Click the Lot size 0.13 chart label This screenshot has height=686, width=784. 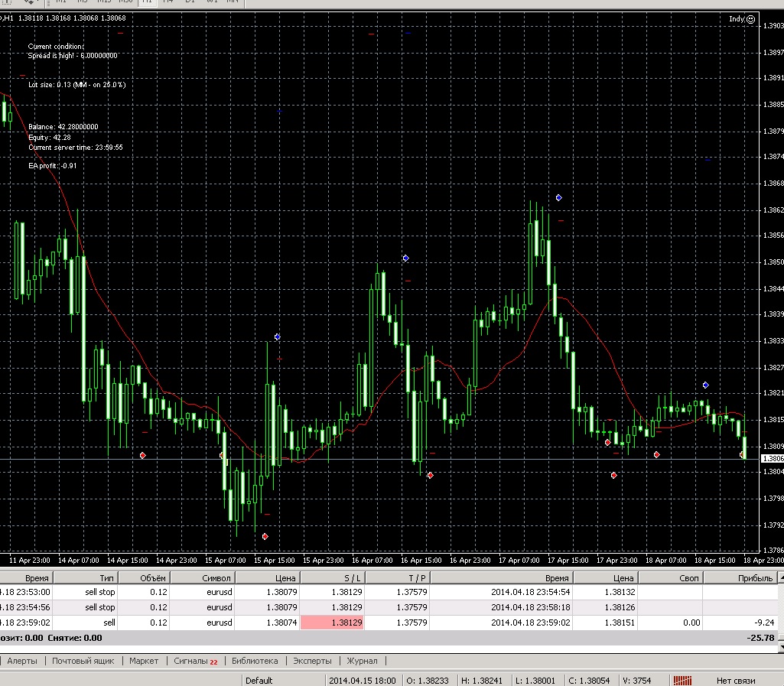pyautogui.click(x=77, y=84)
